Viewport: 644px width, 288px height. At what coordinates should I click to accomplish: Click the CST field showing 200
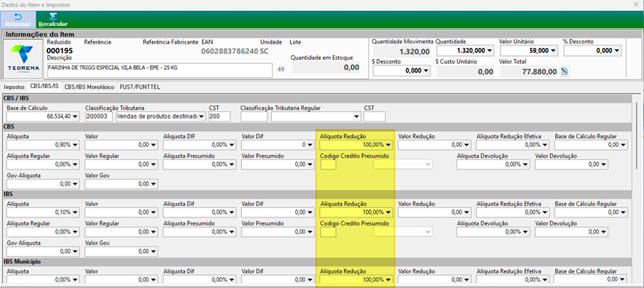point(219,116)
